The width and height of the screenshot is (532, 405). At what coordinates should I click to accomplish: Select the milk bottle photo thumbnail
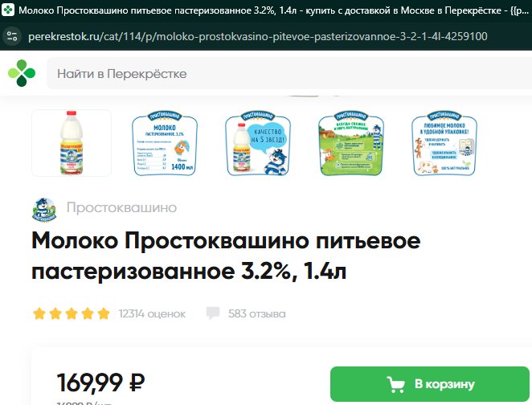(x=72, y=143)
